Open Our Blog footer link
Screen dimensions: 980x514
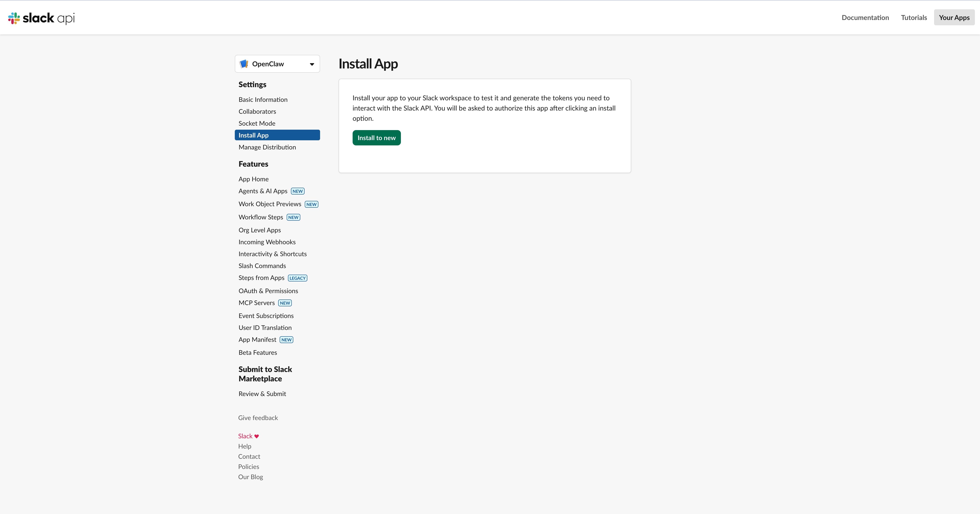(250, 477)
